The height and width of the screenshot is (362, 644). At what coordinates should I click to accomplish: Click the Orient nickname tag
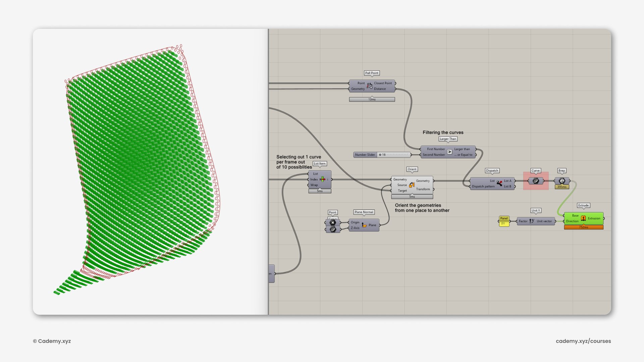pyautogui.click(x=412, y=169)
